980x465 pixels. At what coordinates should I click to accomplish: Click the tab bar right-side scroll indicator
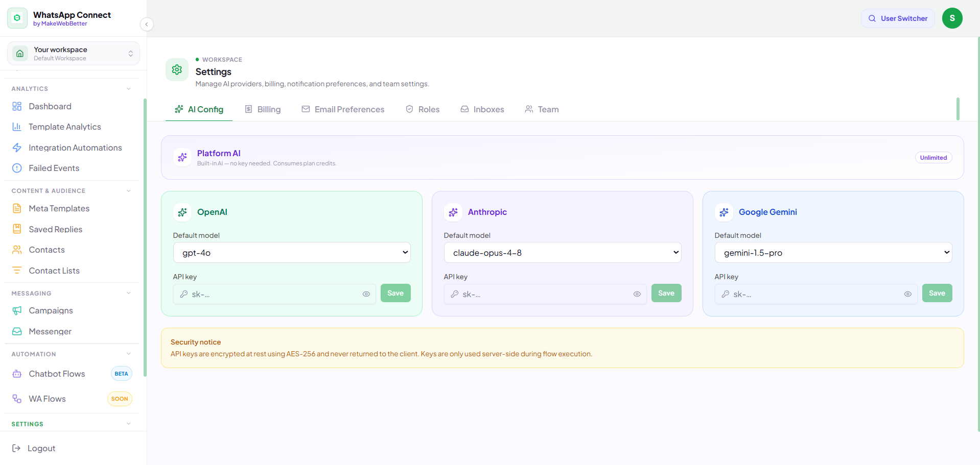coord(958,109)
